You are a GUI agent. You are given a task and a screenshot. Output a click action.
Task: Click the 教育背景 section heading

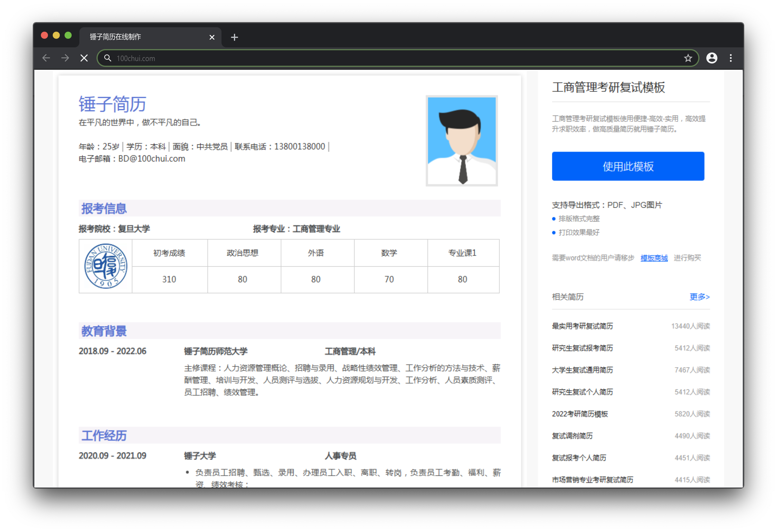(x=104, y=331)
